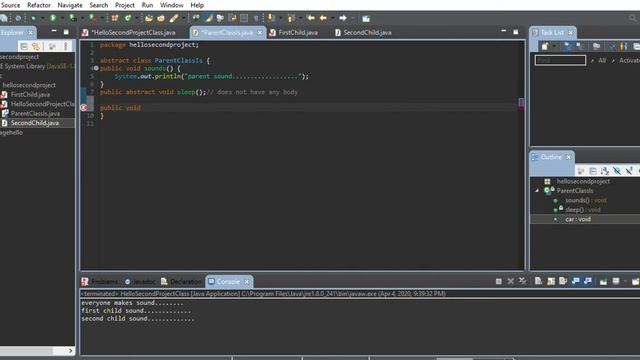Screen dimensions: 640x360
Task: Click the Forward navigation arrow
Action: [x=343, y=18]
